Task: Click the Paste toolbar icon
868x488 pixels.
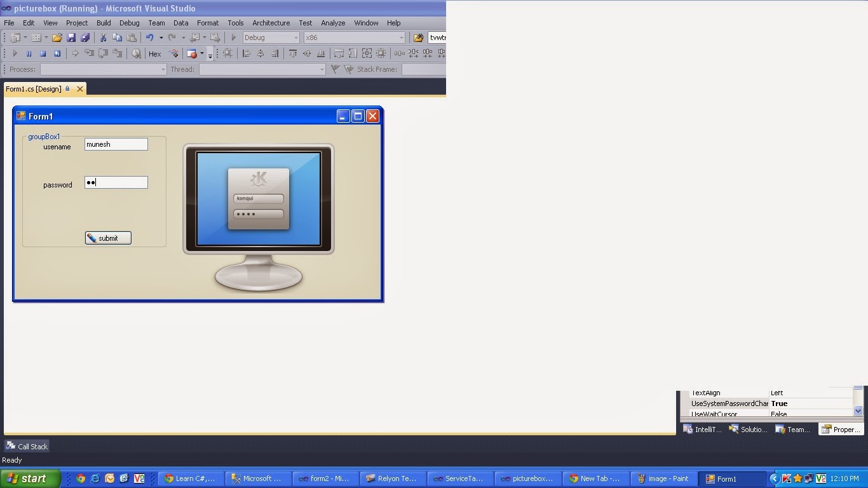Action: (x=132, y=37)
